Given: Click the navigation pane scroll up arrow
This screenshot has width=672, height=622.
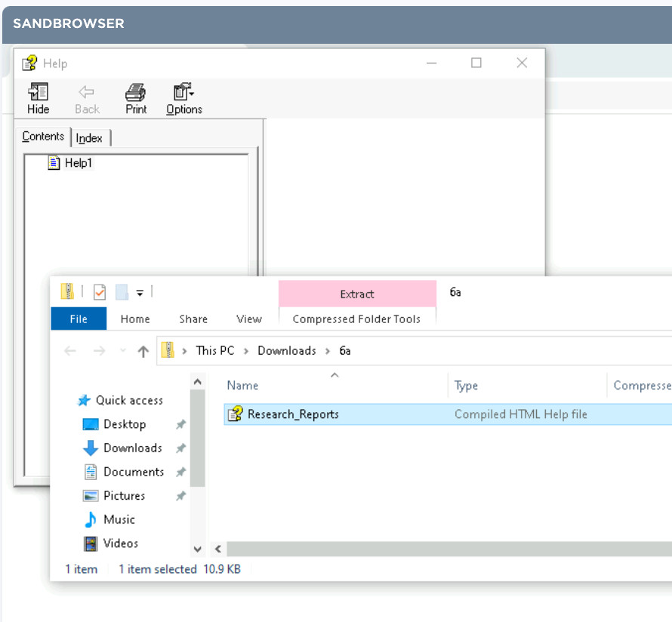Looking at the screenshot, I should pos(198,381).
